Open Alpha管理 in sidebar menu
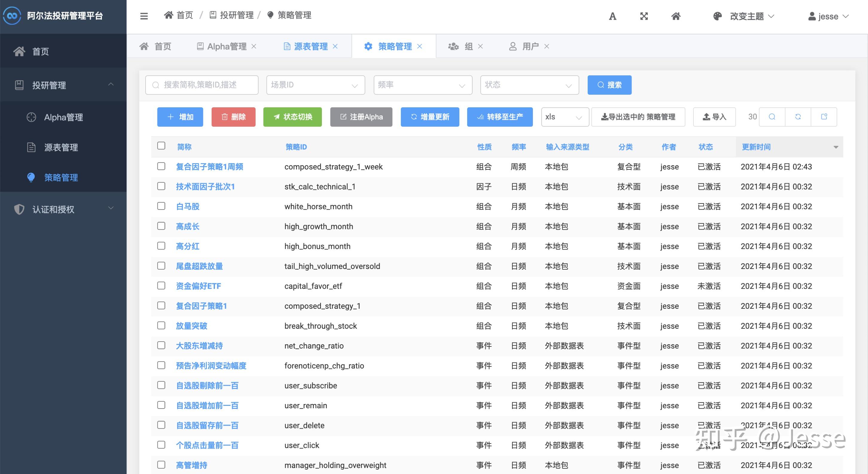This screenshot has width=868, height=474. pos(63,117)
